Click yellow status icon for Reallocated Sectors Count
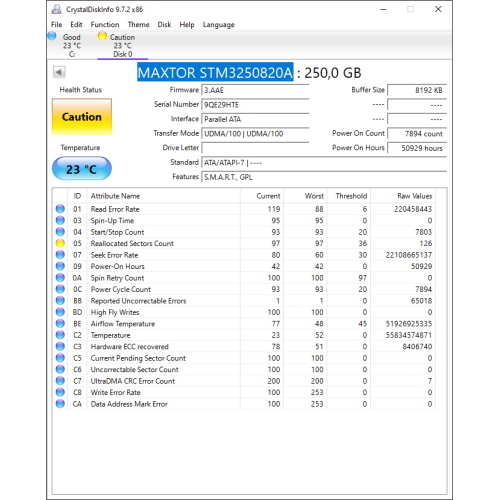The image size is (500, 500). (x=60, y=243)
